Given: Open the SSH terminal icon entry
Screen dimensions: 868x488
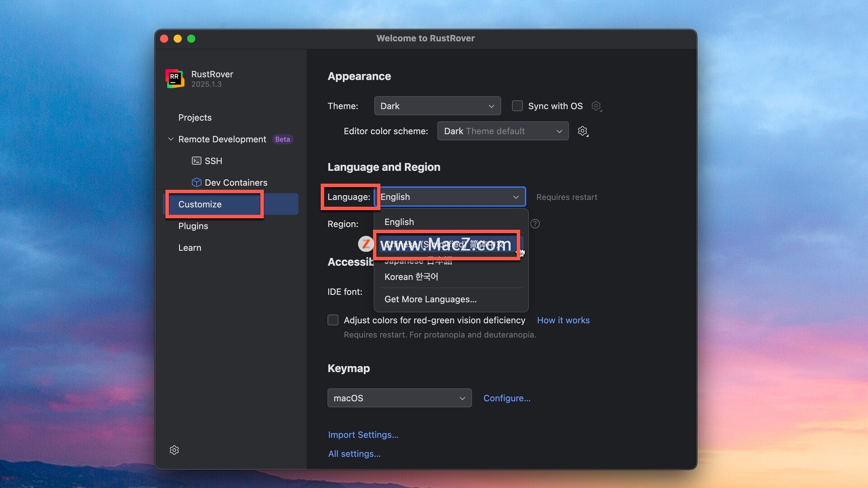Looking at the screenshot, I should coord(196,161).
